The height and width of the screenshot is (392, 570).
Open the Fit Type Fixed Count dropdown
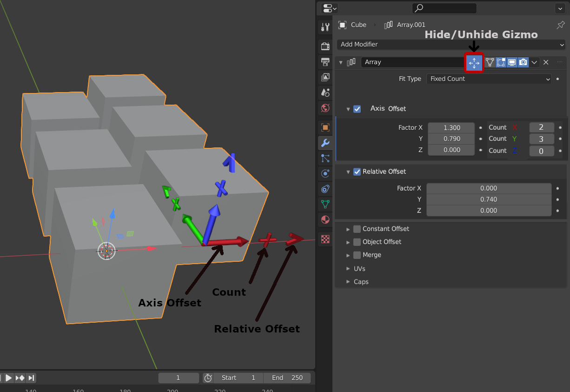[489, 79]
